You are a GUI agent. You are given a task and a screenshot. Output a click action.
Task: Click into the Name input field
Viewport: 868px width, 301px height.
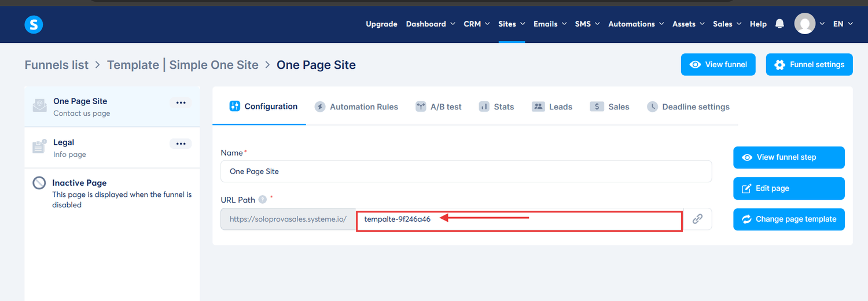(x=466, y=171)
